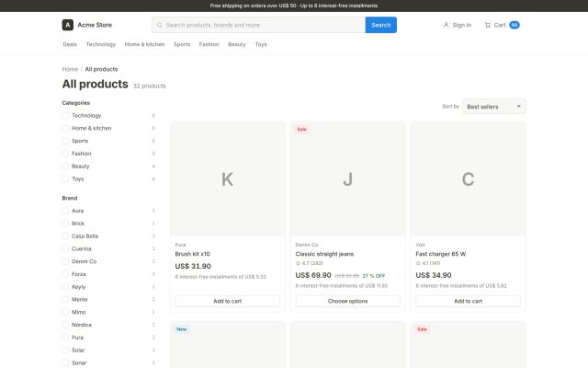Open the Sort by Best sellers dropdown
The height and width of the screenshot is (368, 588).
click(x=494, y=107)
